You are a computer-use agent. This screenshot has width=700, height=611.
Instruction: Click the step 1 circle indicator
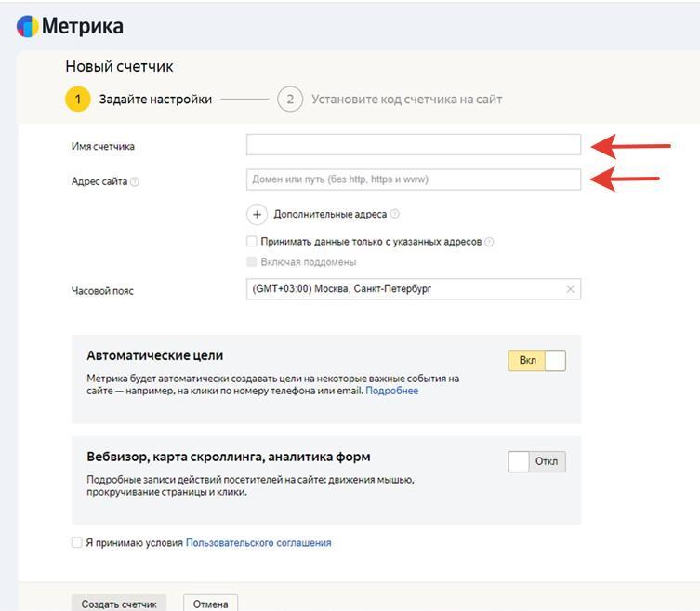click(x=78, y=100)
